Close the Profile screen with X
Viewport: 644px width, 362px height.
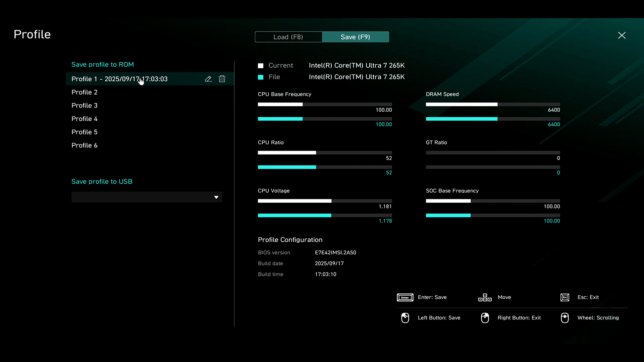622,36
